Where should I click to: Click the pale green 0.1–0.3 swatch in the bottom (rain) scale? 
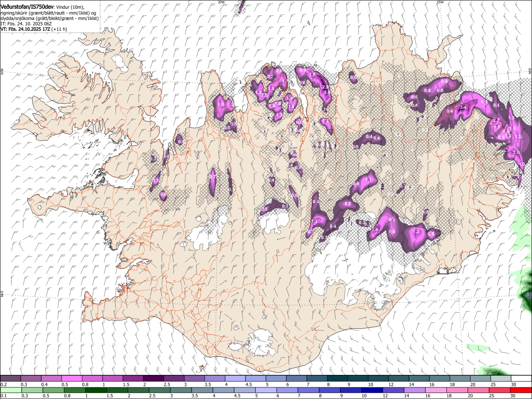tap(11, 390)
